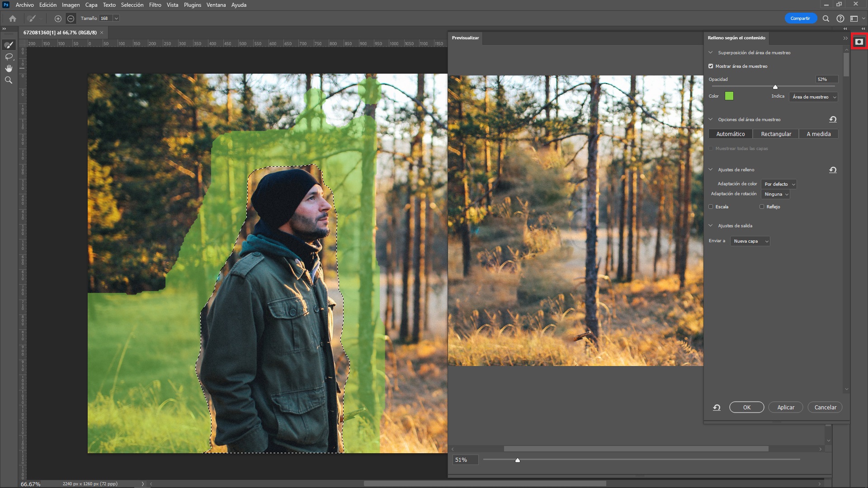The width and height of the screenshot is (868, 488).
Task: Select the Lasso tool
Action: (x=9, y=56)
